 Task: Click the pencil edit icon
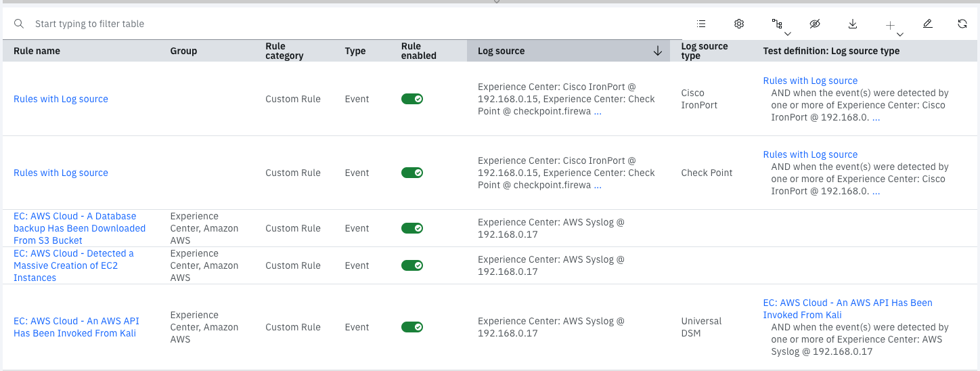(928, 24)
